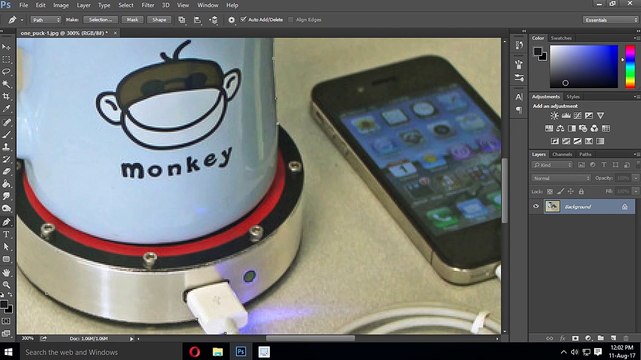
Task: Open the Layers panel flyout menu
Action: point(637,154)
